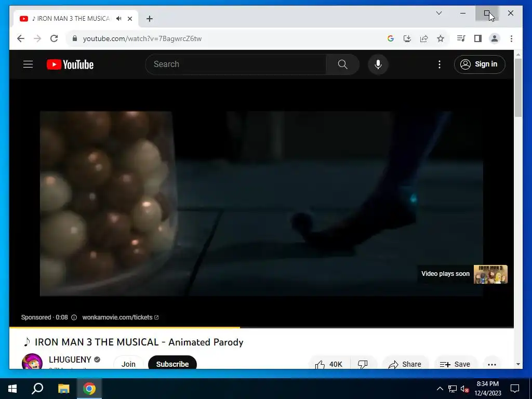532x399 pixels.
Task: Open network status tray icon
Action: (453, 389)
